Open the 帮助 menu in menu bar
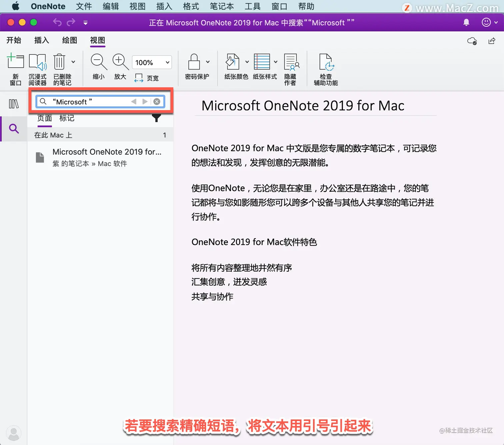 306,6
